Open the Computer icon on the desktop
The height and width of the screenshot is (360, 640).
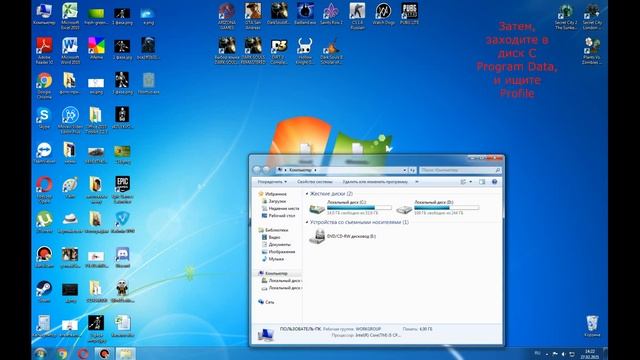click(44, 14)
